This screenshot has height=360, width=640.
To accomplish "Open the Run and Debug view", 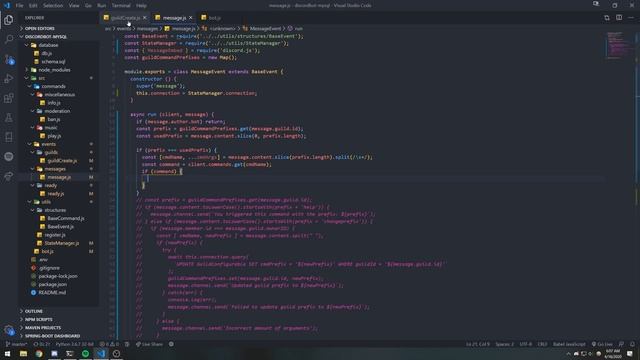I will tap(9, 78).
